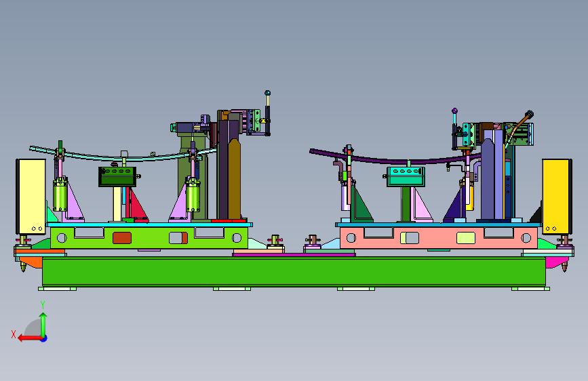This screenshot has width=588, height=381.
Task: Select the pale yellow box at left end
Action: 32,196
